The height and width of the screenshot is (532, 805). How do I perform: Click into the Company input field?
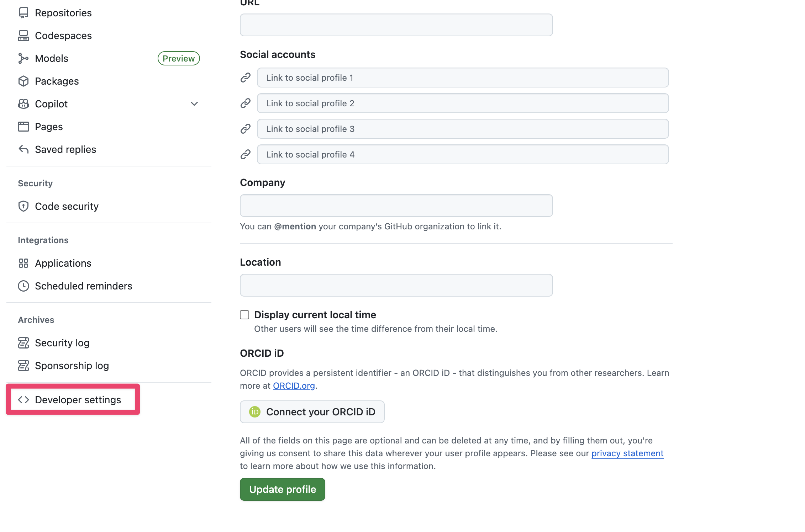click(x=396, y=206)
